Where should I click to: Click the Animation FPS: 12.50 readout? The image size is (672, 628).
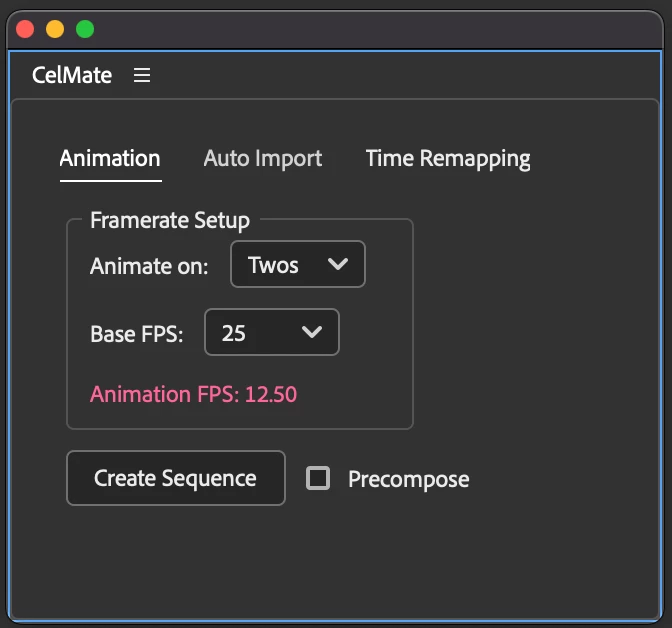193,394
